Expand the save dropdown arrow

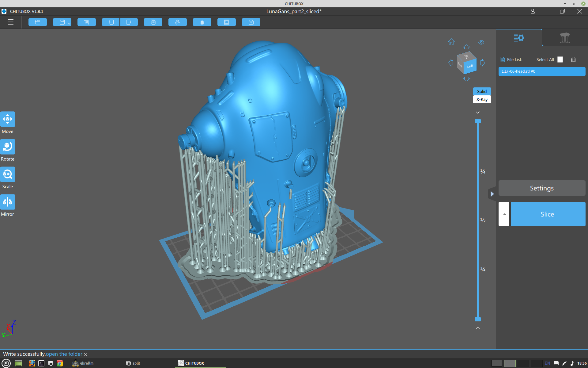[69, 23]
